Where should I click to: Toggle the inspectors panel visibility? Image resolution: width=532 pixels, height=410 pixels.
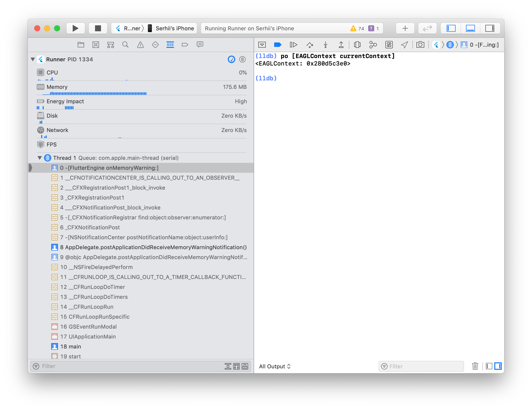[x=490, y=28]
